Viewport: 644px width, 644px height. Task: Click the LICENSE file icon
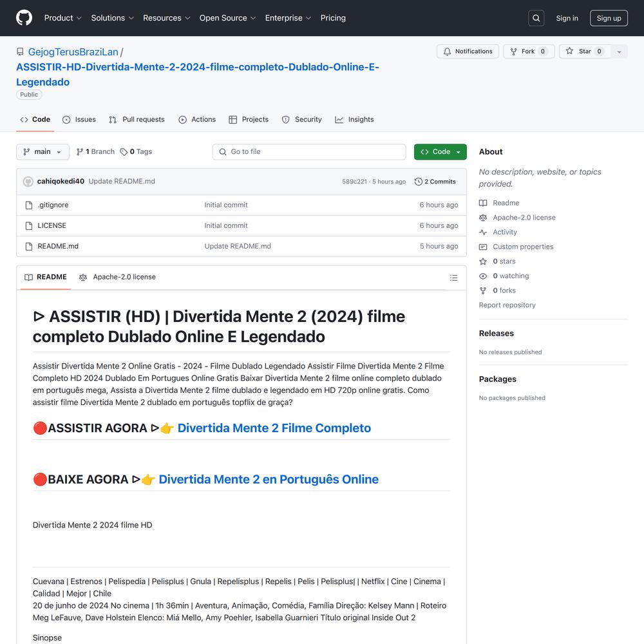point(29,225)
